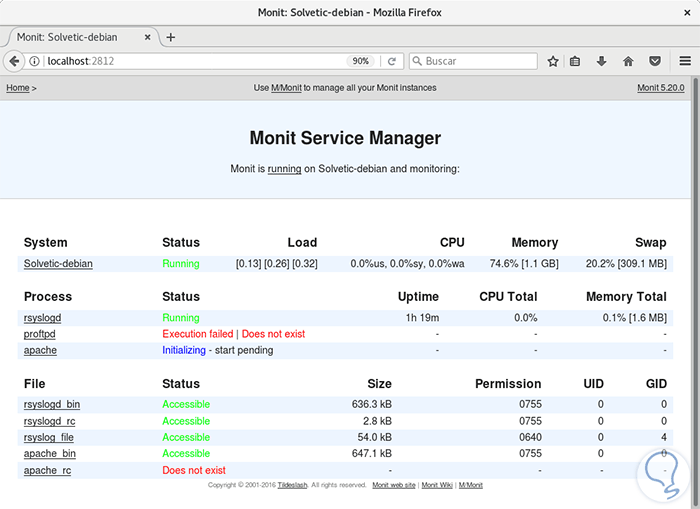
Task: Open the downloads arrow icon
Action: click(x=602, y=61)
